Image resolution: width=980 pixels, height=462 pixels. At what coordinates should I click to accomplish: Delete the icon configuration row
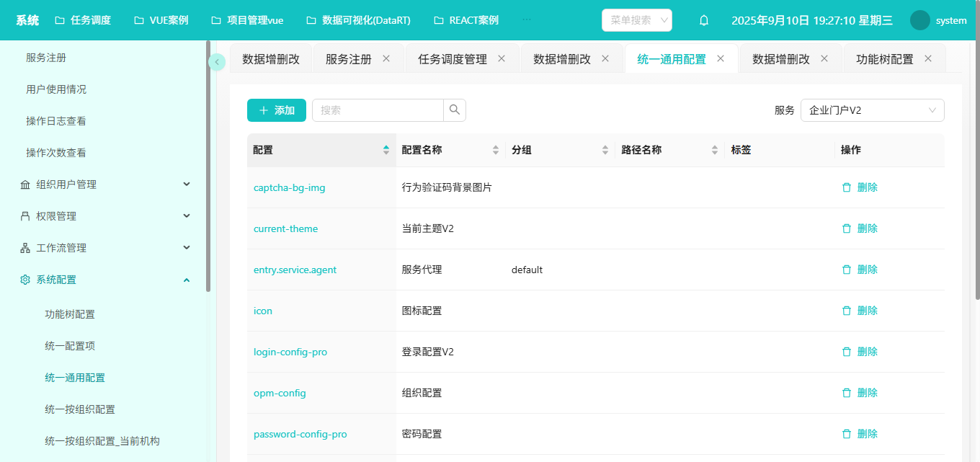click(860, 311)
